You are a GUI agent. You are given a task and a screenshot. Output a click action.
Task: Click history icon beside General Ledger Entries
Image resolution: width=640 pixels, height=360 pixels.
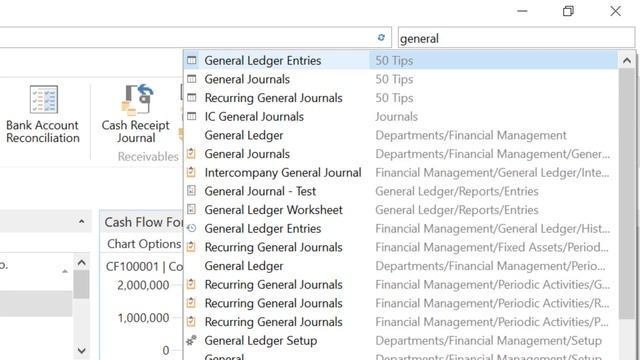coord(191,229)
